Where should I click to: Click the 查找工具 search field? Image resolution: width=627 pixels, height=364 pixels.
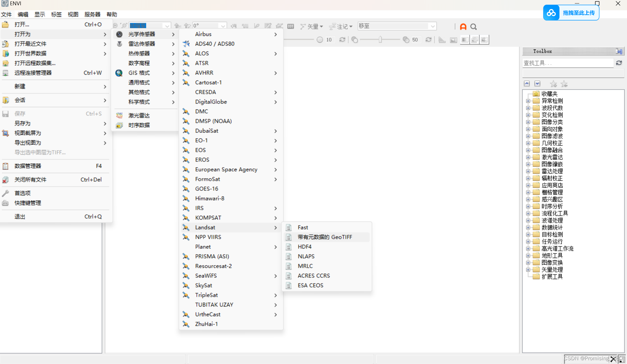pos(567,63)
